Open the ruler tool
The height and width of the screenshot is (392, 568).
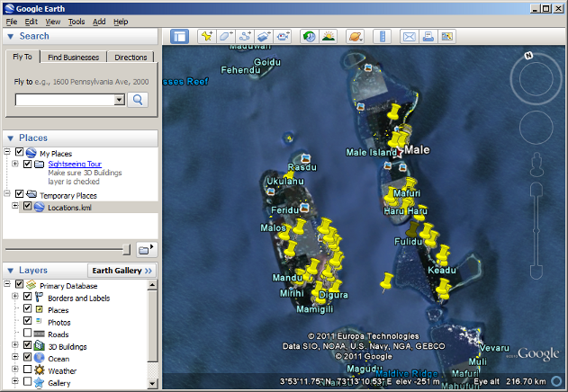[x=383, y=37]
